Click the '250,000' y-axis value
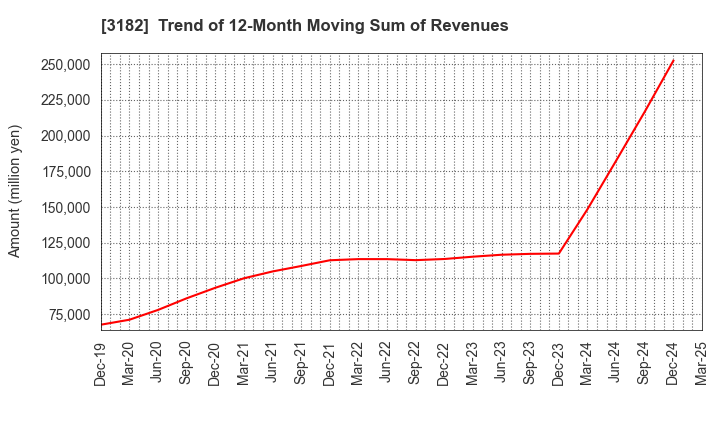Viewport: 720px width, 440px height. 66,65
